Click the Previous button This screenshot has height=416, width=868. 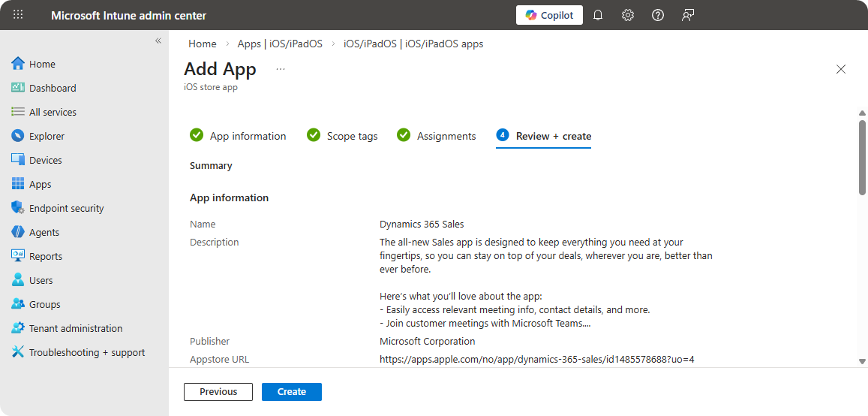coord(218,391)
